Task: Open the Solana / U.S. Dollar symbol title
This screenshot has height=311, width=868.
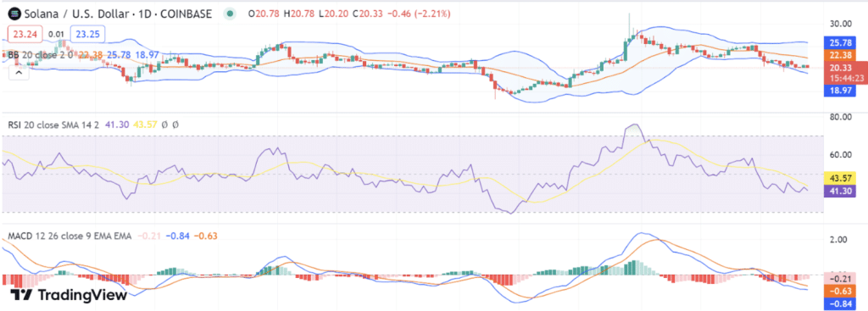Action: pyautogui.click(x=117, y=14)
